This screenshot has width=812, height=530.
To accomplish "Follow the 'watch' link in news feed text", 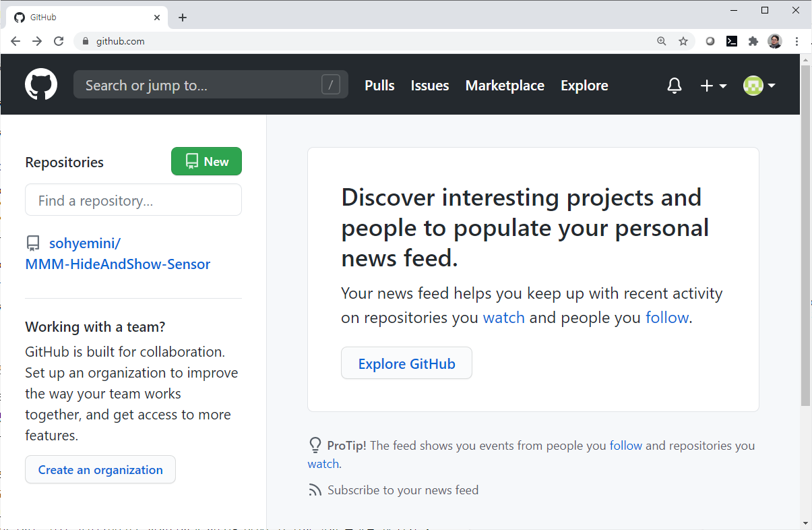I will coord(503,318).
